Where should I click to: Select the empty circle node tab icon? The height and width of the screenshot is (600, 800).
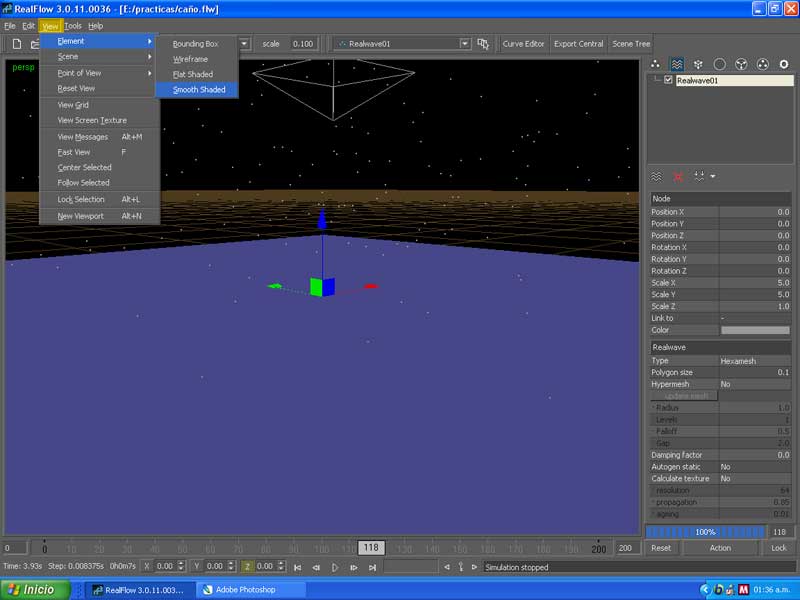[719, 64]
